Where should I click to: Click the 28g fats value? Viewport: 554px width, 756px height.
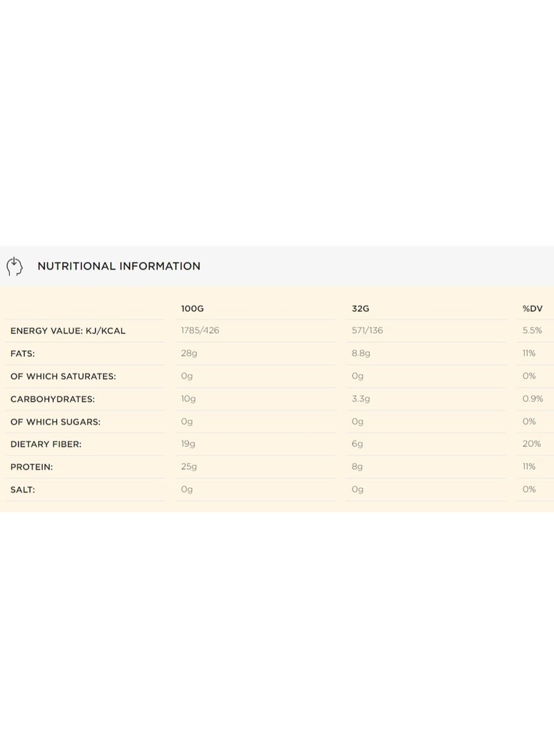pyautogui.click(x=188, y=353)
